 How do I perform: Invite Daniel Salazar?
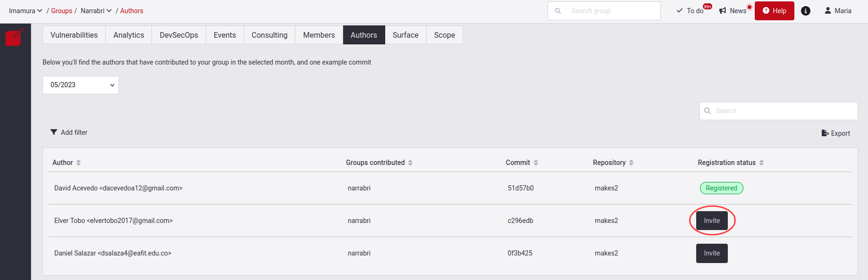pyautogui.click(x=712, y=253)
